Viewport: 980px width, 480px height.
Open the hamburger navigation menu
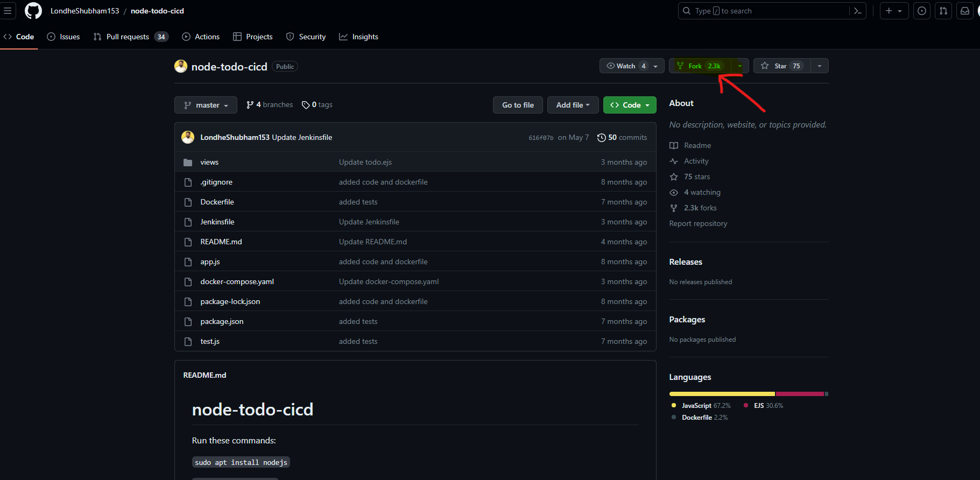tap(8, 11)
